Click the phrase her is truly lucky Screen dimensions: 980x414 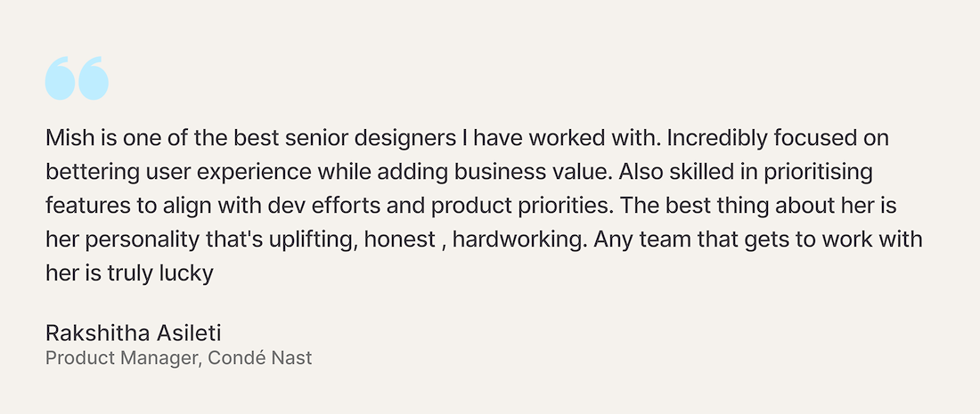tap(129, 273)
